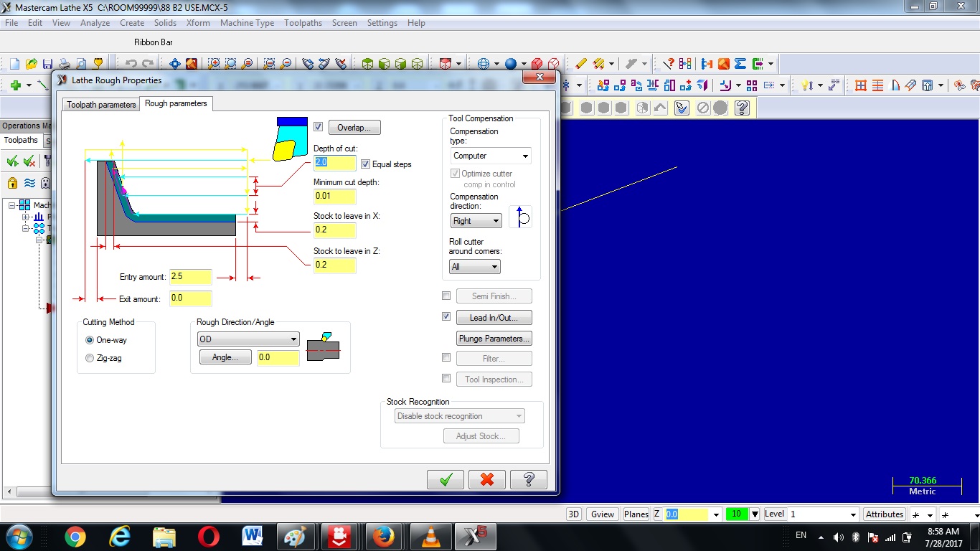Click the yellow pencil delete icon

581,64
